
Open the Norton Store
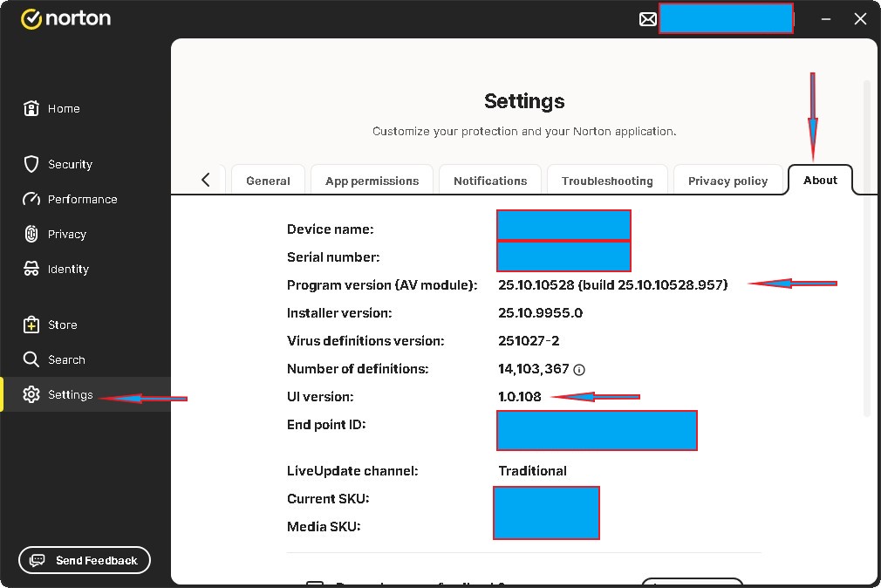click(x=51, y=325)
